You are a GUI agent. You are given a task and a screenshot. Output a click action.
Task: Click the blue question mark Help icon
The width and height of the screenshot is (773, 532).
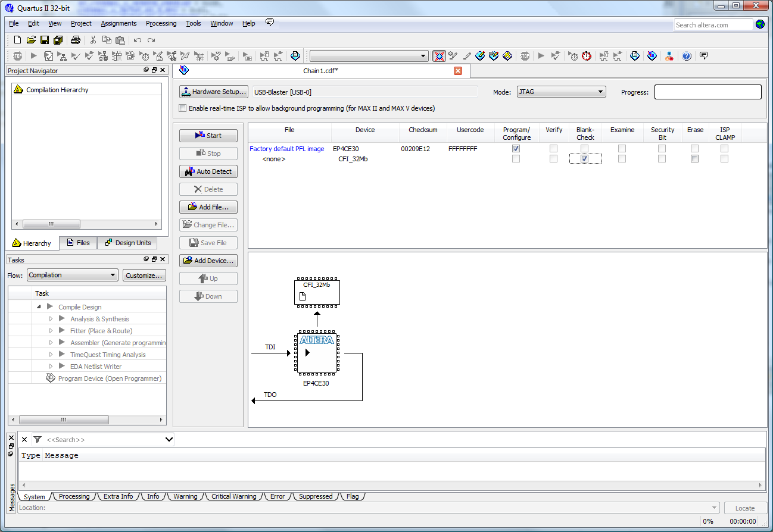[x=687, y=56]
